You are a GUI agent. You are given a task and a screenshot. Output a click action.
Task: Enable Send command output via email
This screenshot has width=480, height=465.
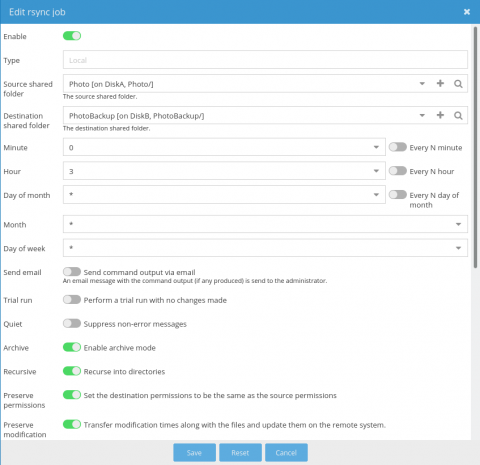(x=72, y=272)
